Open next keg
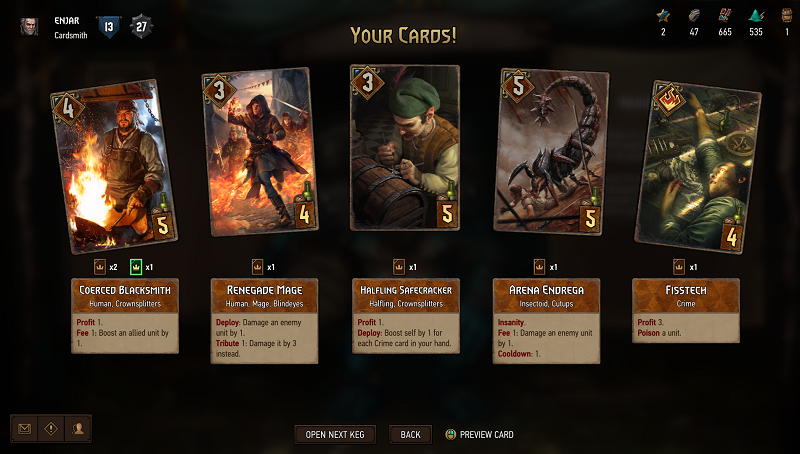Screen dimensions: 800x454 [335, 435]
